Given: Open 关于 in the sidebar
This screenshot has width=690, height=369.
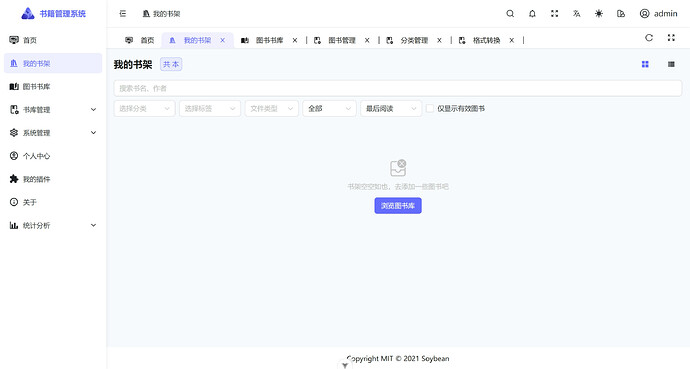Looking at the screenshot, I should [x=53, y=202].
